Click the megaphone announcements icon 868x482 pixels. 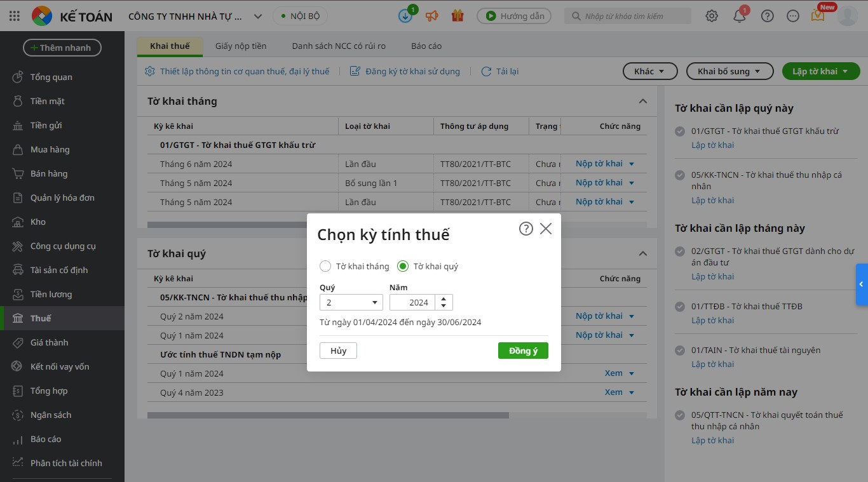[x=432, y=16]
